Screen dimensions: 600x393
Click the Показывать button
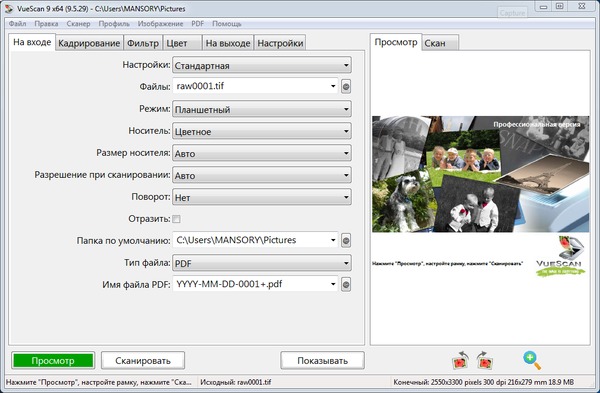pyautogui.click(x=323, y=360)
